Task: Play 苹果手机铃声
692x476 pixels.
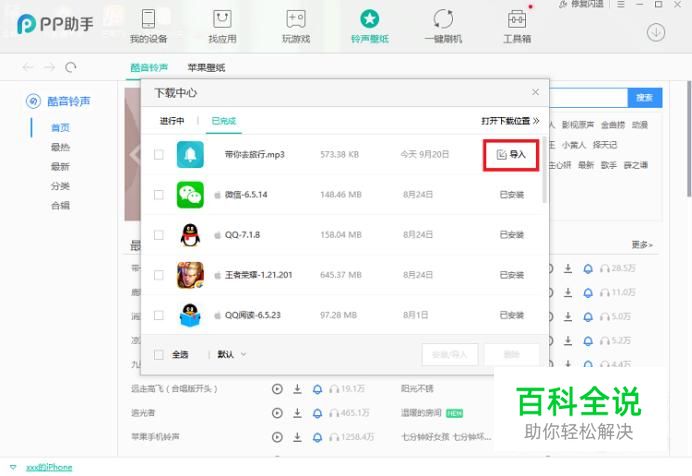Action: tap(277, 437)
